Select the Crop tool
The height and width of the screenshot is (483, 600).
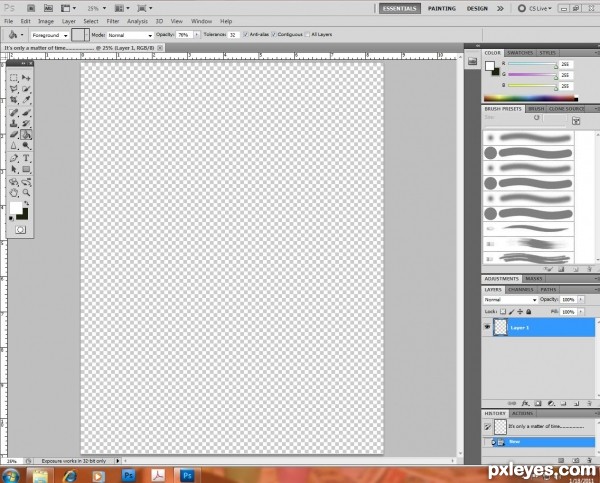14,100
